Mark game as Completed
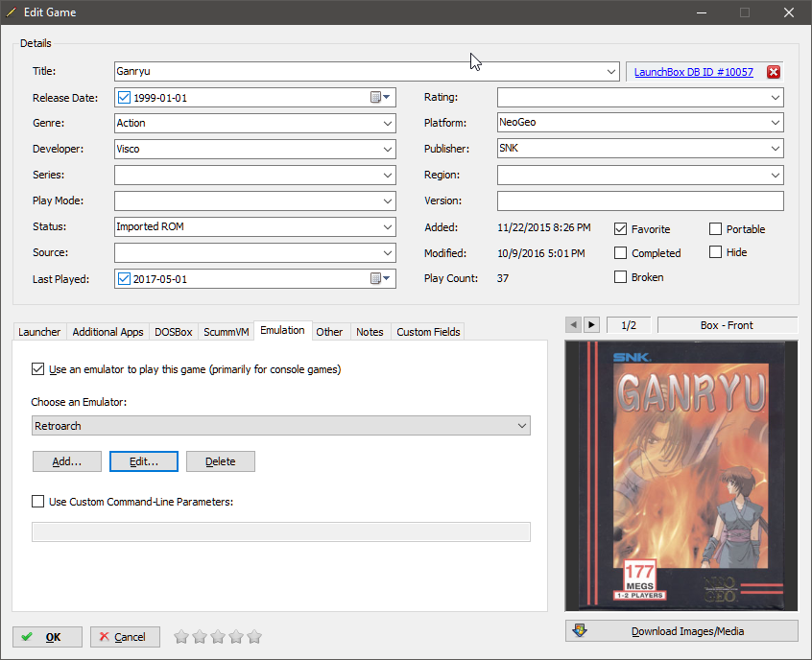The image size is (812, 660). 620,252
